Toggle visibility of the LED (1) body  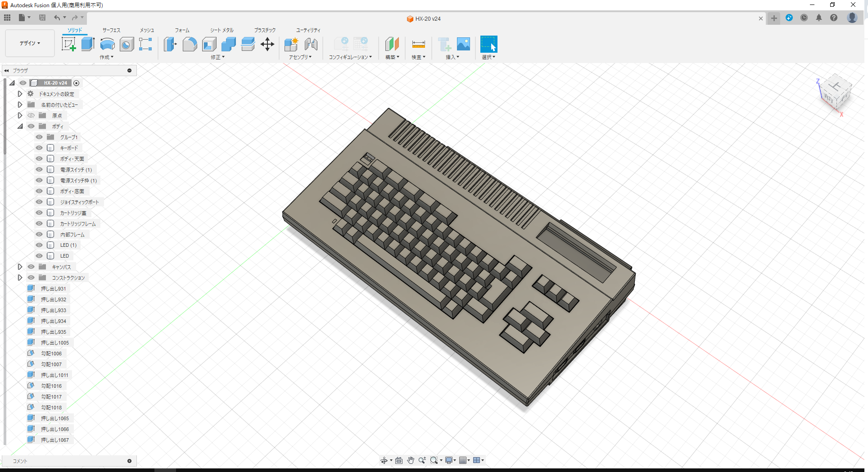point(39,245)
